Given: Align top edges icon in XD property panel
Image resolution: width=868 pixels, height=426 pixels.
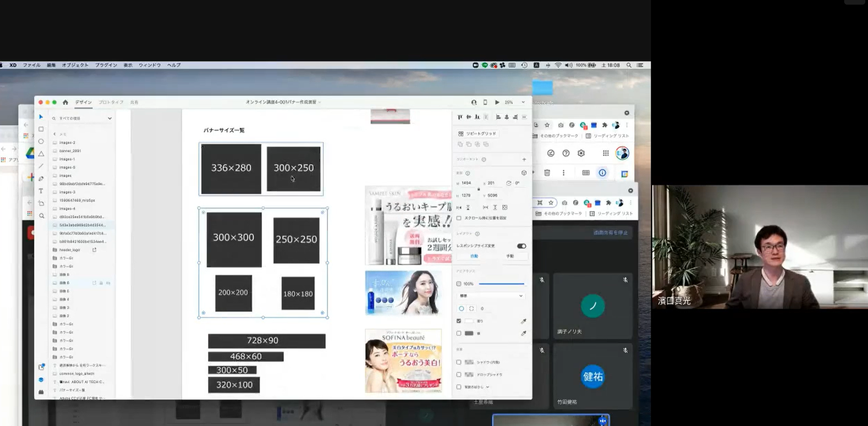Looking at the screenshot, I should [x=460, y=117].
